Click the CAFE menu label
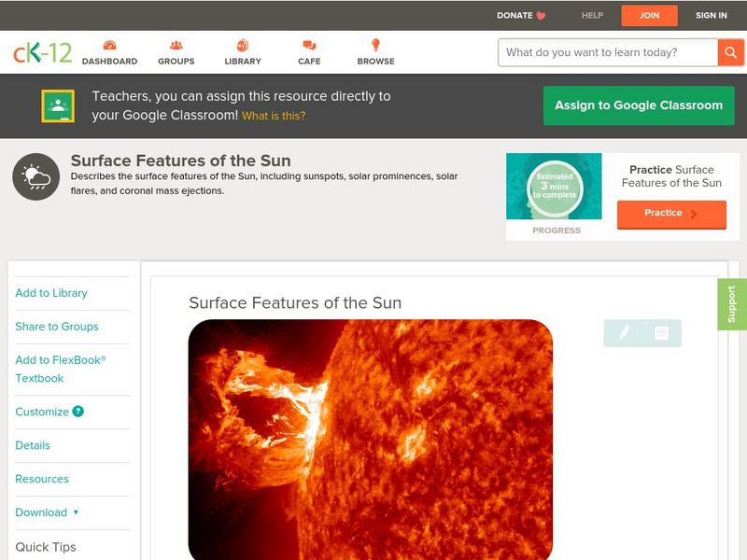The height and width of the screenshot is (560, 747). 309,62
